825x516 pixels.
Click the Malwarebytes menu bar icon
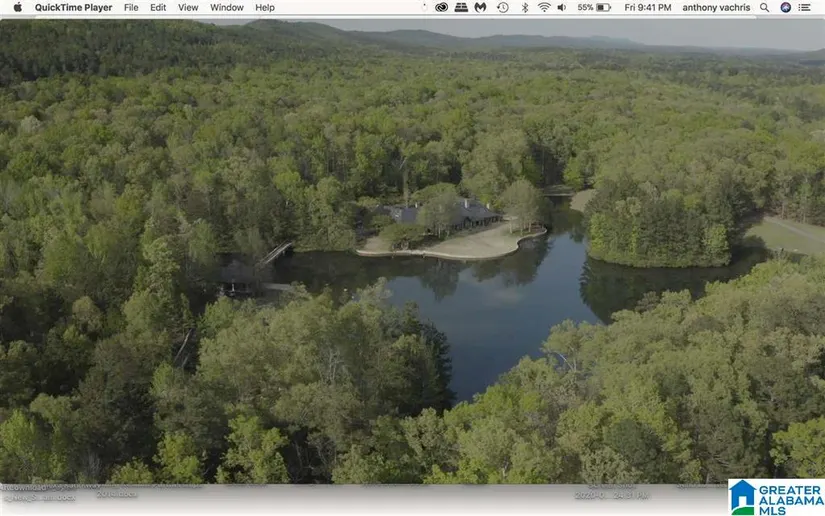480,7
